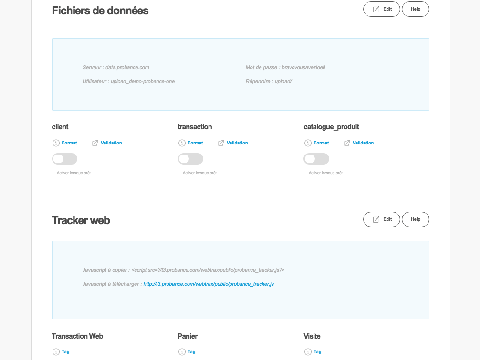Open the catalogue_produit Validation external-link icon
480x360 pixels.
347,143
